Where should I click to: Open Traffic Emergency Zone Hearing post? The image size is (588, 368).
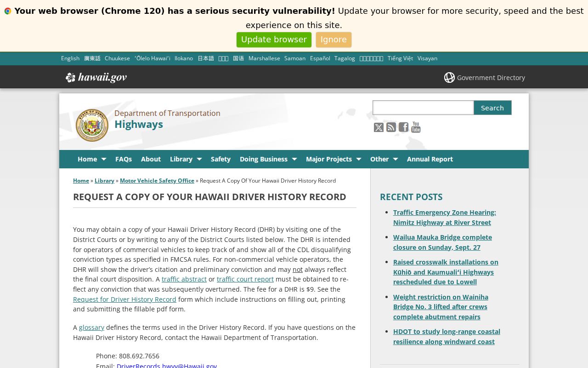click(x=444, y=218)
